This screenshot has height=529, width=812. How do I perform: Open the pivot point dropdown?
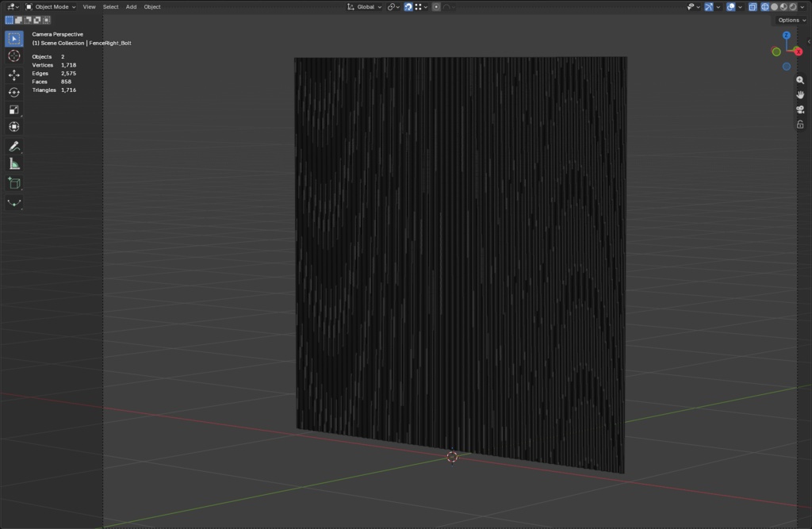coord(393,6)
